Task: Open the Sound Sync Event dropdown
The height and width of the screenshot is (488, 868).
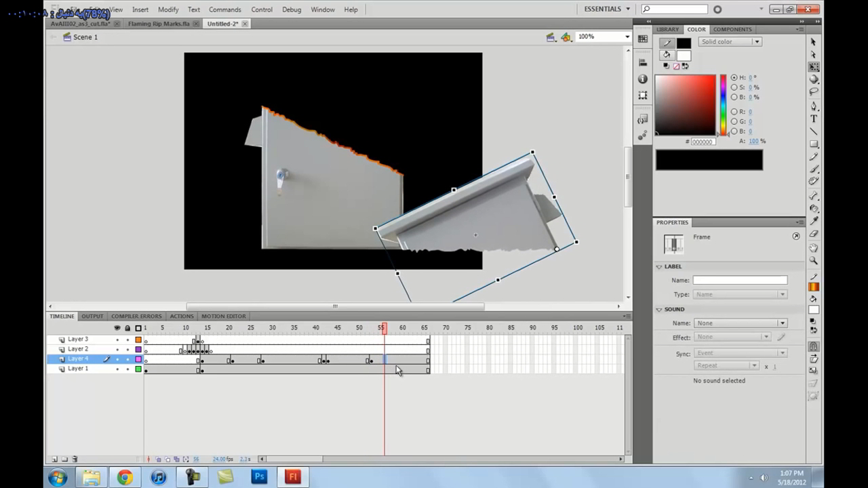Action: coord(741,353)
